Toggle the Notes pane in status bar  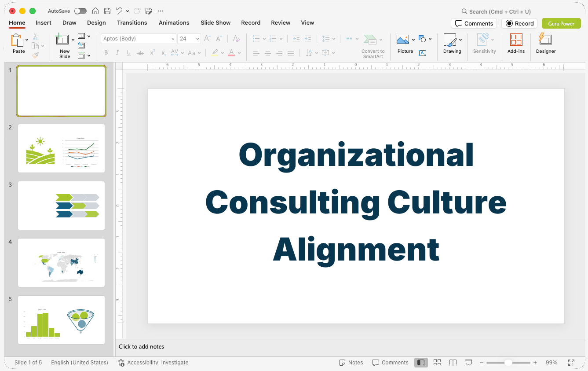click(351, 362)
